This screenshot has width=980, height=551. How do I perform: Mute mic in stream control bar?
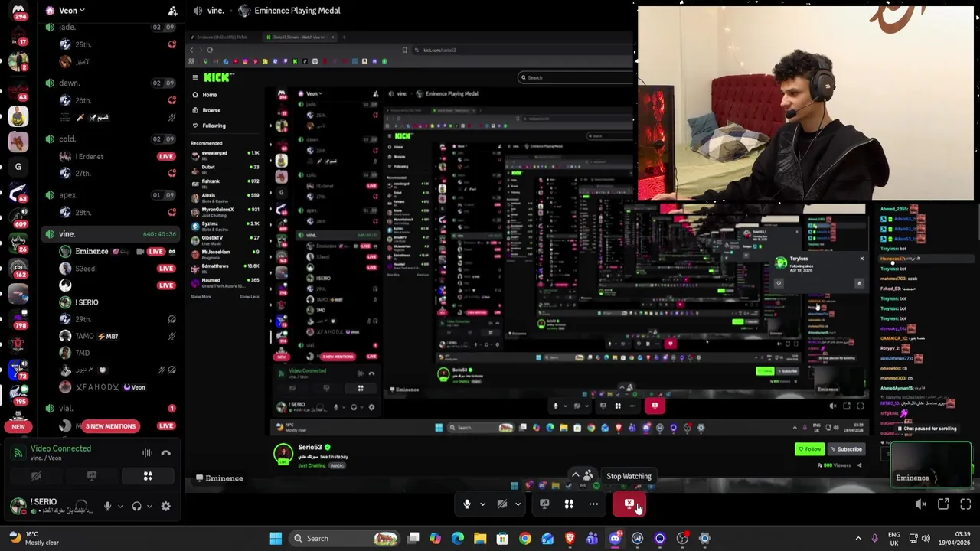click(467, 504)
